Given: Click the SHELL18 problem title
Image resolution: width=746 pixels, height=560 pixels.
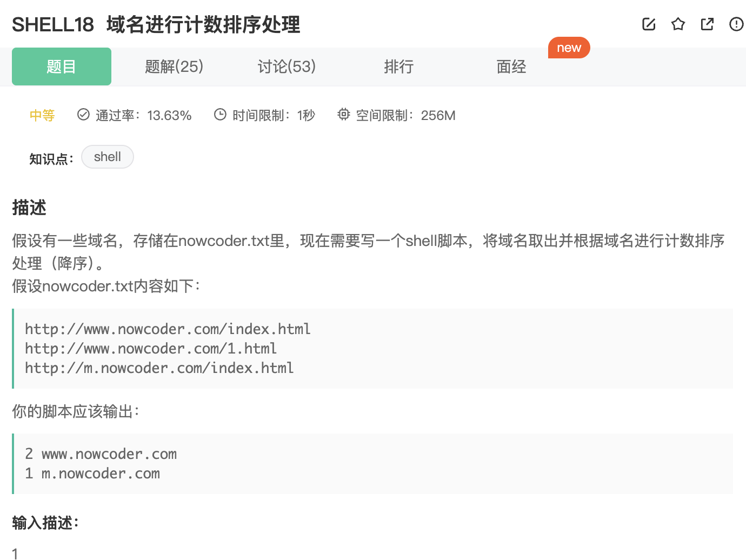Looking at the screenshot, I should [156, 24].
